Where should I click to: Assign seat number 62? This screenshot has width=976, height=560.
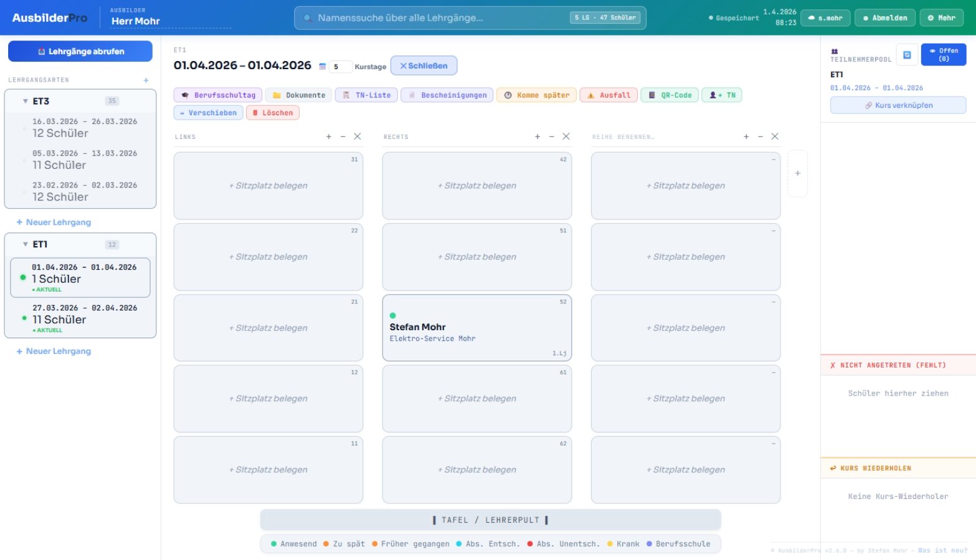[x=477, y=470]
